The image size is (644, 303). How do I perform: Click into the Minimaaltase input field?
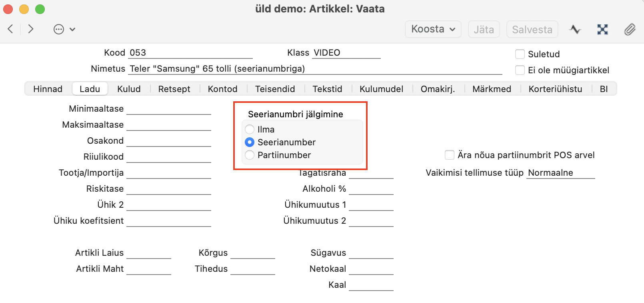click(168, 109)
